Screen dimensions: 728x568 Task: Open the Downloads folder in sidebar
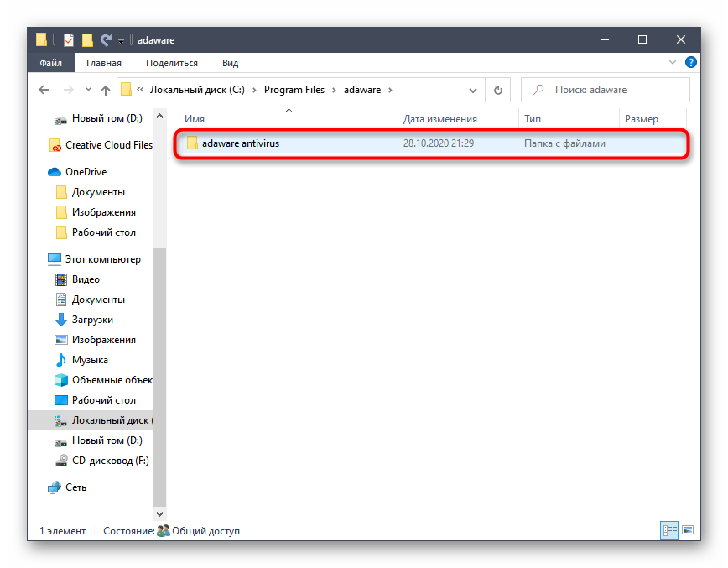click(92, 320)
